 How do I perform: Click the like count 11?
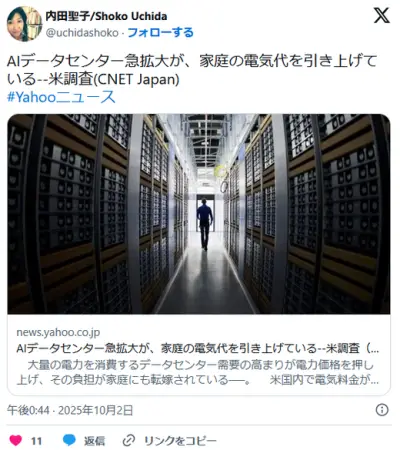click(x=36, y=441)
